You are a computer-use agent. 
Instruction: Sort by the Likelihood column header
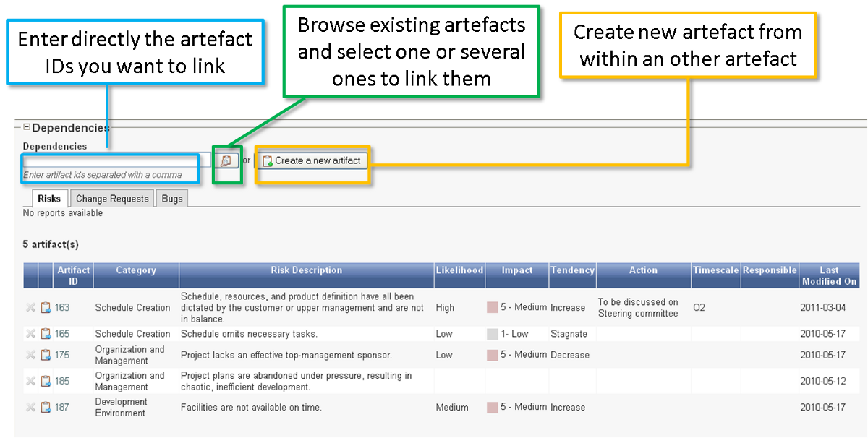[x=459, y=270]
